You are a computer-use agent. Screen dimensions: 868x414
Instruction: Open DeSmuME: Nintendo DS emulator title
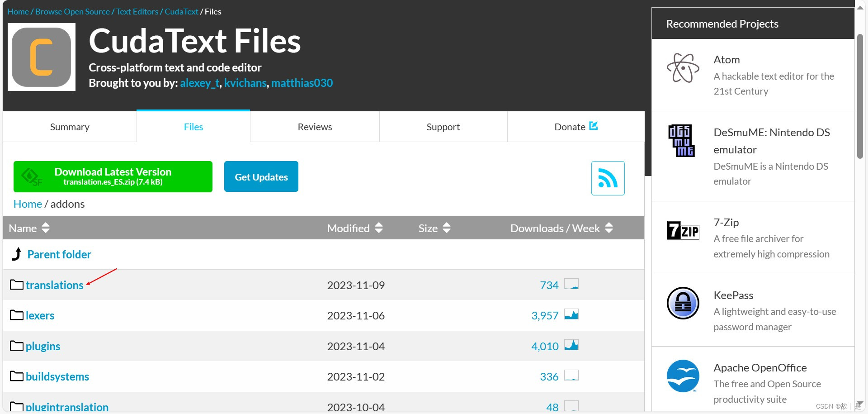click(x=772, y=141)
